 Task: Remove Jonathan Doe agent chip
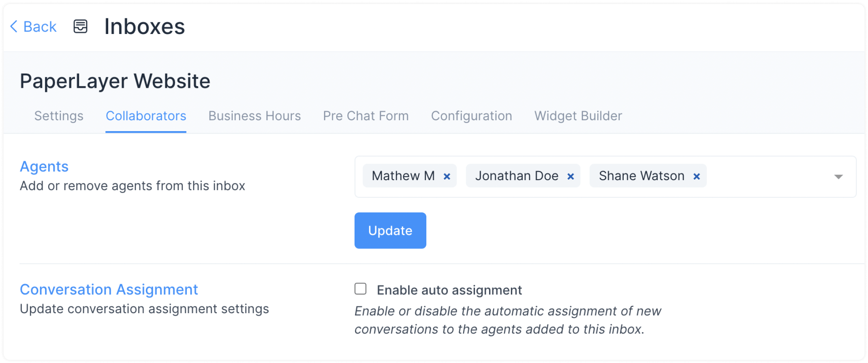point(571,176)
